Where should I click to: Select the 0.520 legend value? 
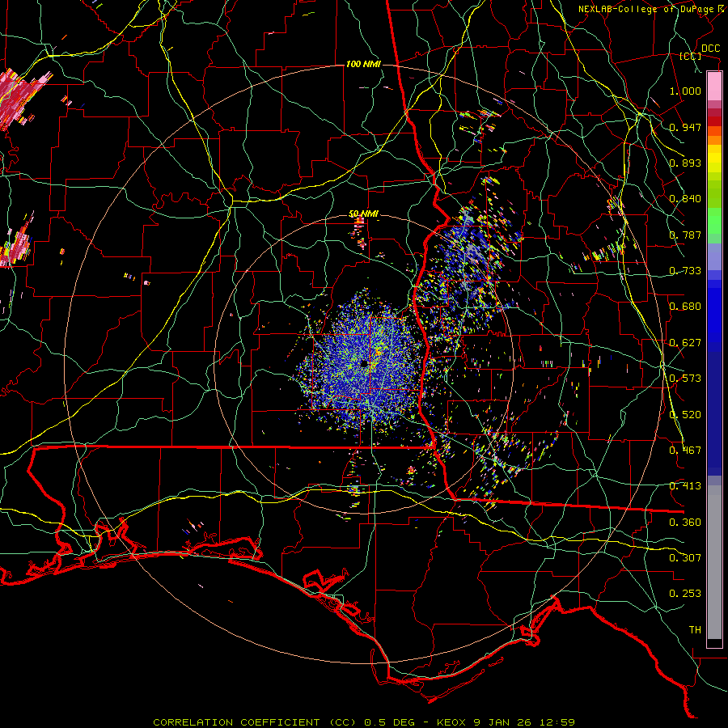click(x=685, y=415)
